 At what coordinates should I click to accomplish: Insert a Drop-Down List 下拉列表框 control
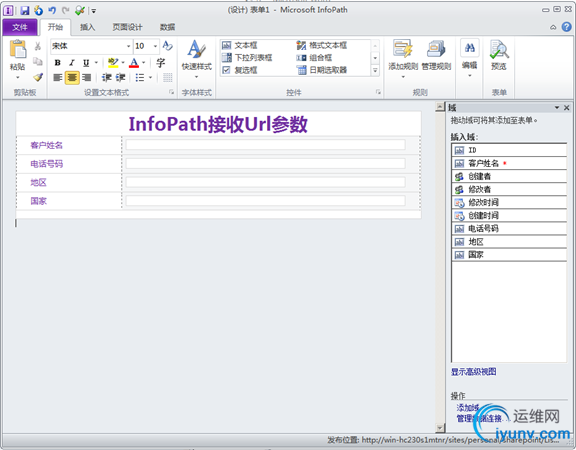(247, 58)
